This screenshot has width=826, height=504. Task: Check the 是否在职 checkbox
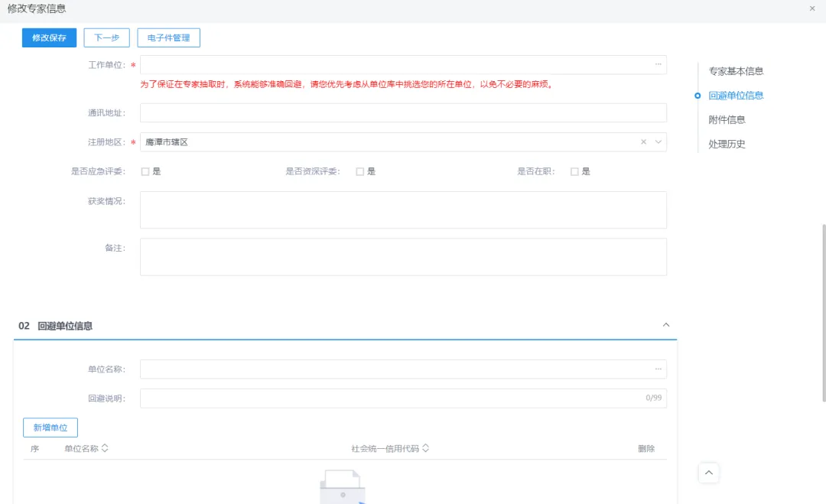point(574,172)
